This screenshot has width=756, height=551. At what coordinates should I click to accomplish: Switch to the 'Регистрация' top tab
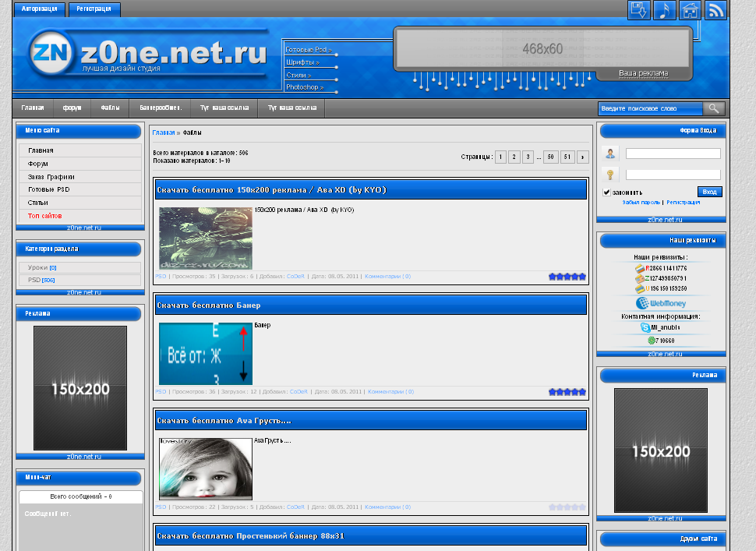tap(94, 9)
